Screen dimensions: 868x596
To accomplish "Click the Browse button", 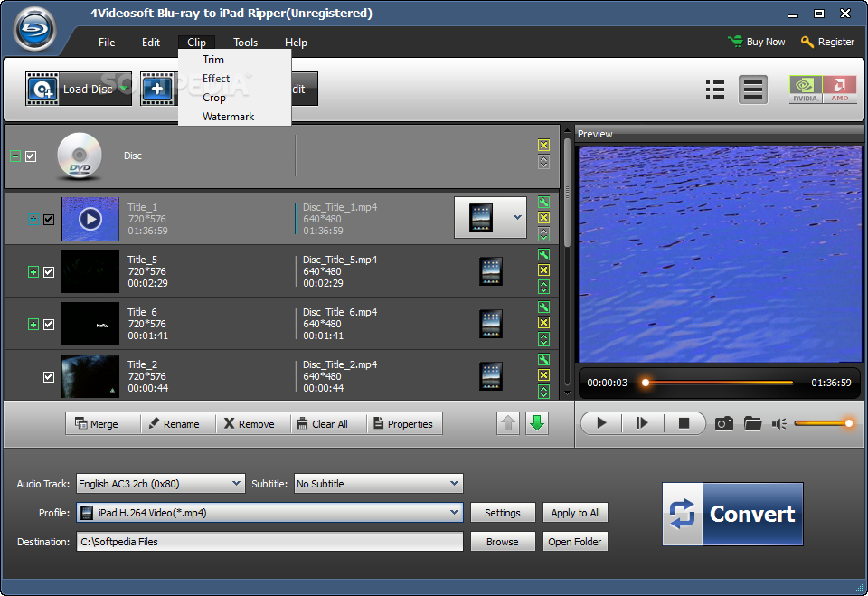I will pos(503,542).
